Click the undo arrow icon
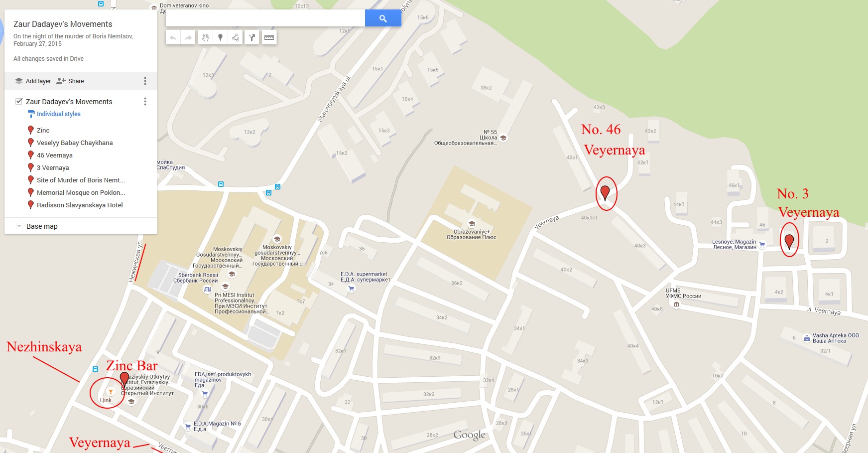The height and width of the screenshot is (453, 868). (173, 37)
